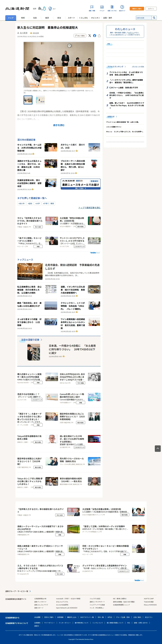Open the main article press conference photo
This screenshot has width=162, height=644.
[59, 65]
